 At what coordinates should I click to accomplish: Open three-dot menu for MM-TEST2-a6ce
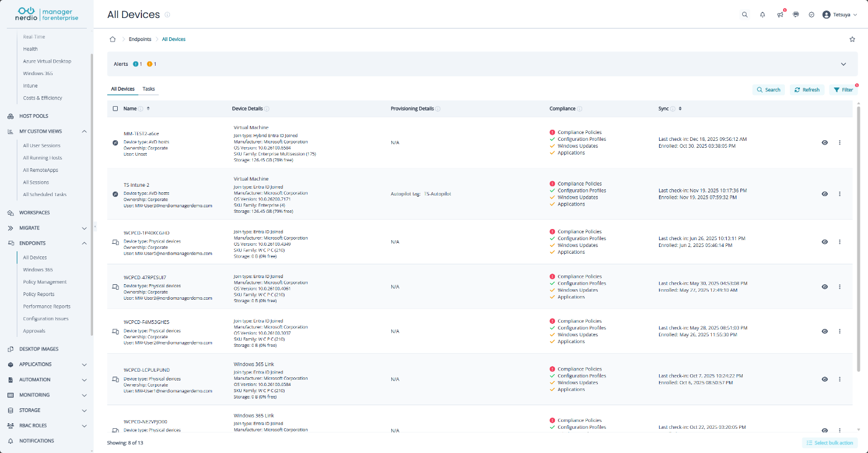tap(839, 143)
